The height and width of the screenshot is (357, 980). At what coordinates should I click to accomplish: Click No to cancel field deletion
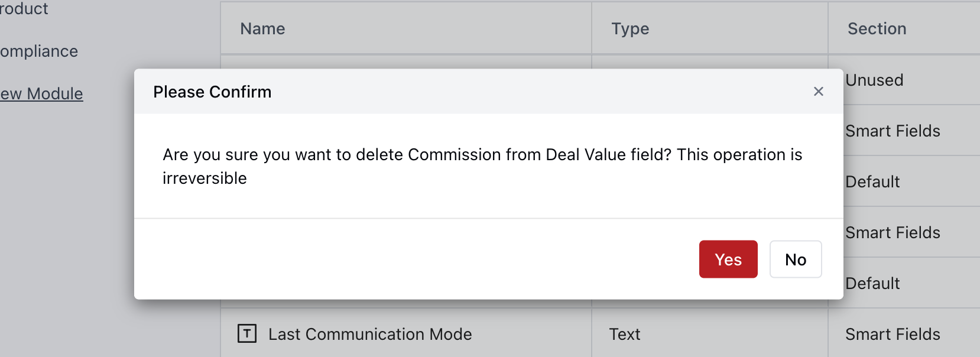coord(795,259)
